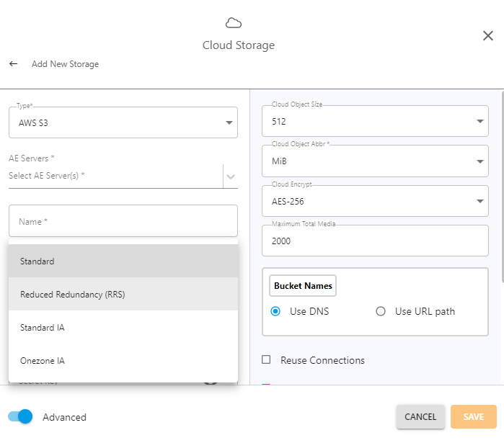The image size is (504, 443).
Task: Toggle the Advanced switch off
Action: point(21,416)
